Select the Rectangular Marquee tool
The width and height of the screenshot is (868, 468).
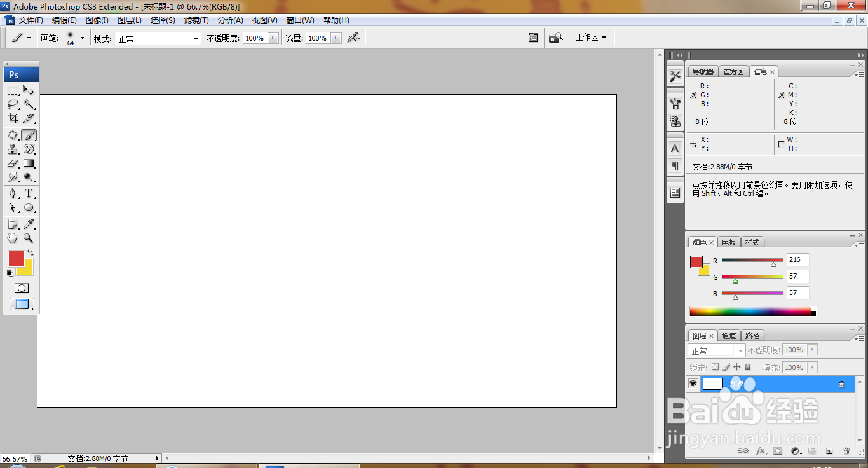(x=13, y=90)
